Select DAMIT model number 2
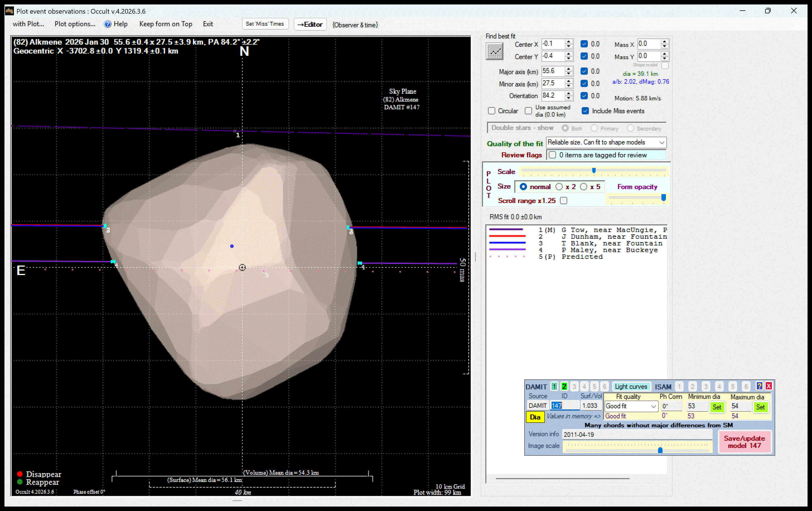Screen dimensions: 812x511 (x=564, y=387)
